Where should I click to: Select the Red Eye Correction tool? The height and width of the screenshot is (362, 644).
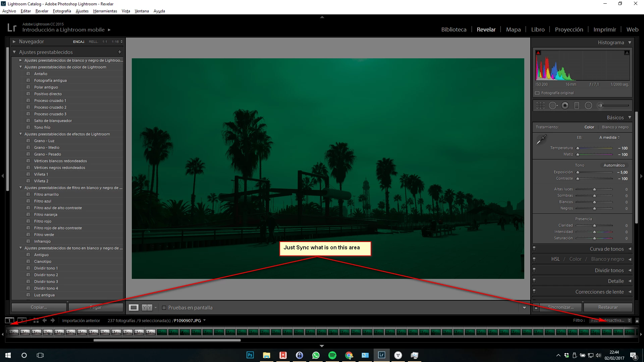(x=565, y=106)
